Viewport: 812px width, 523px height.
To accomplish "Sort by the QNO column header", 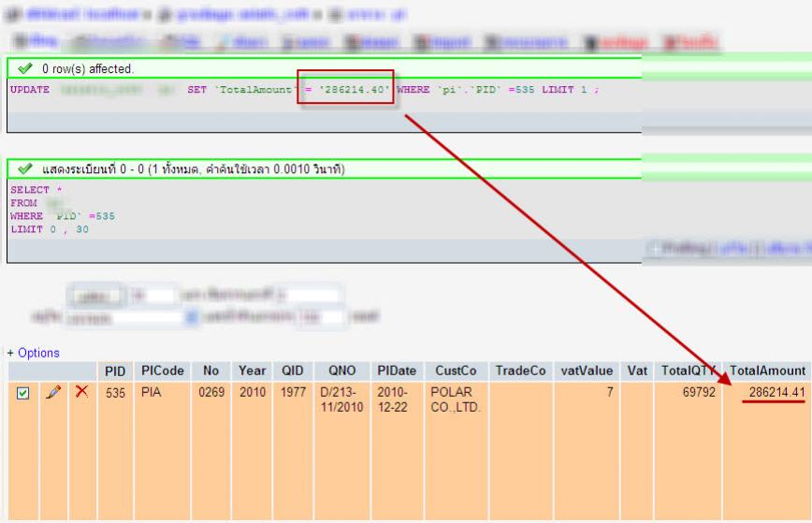I will (x=341, y=370).
